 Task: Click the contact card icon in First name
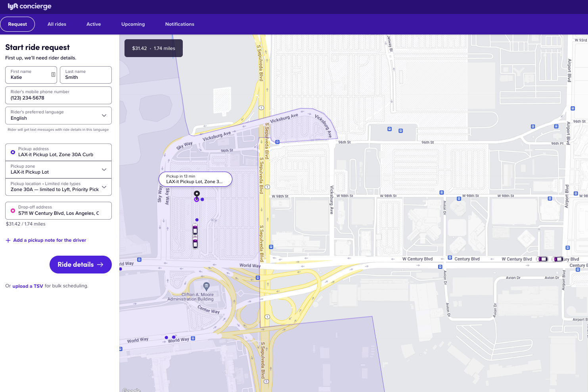click(53, 75)
